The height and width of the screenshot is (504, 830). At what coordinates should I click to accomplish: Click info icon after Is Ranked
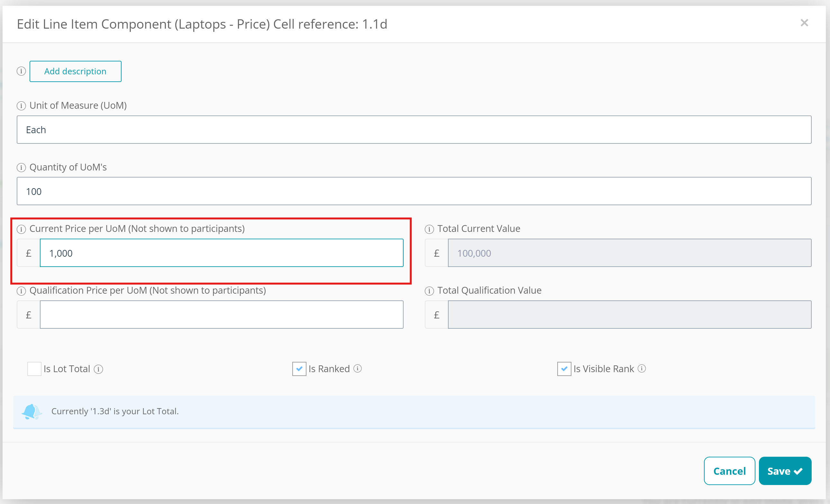coord(357,369)
